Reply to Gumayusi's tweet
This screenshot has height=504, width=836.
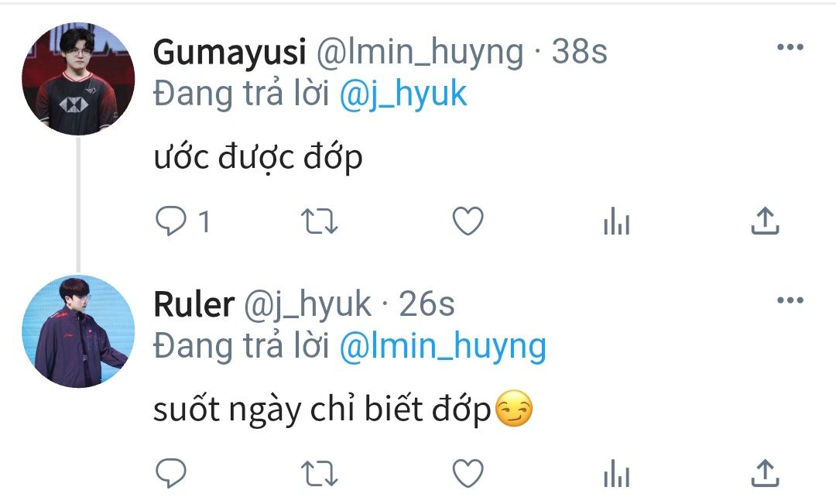coord(170,223)
